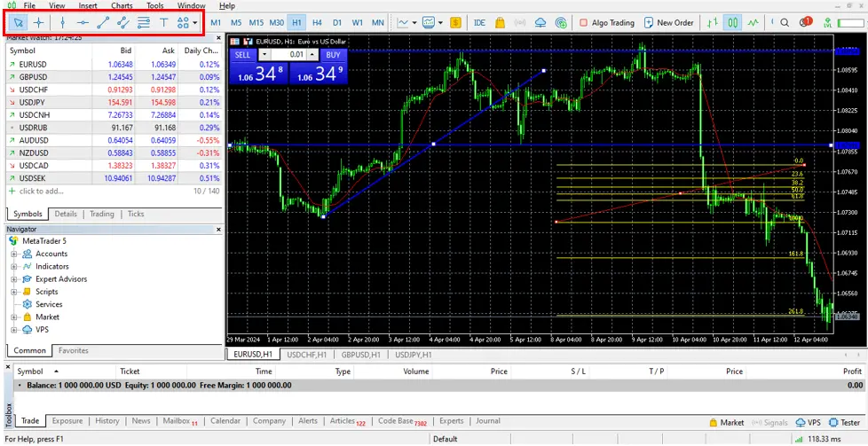Switch to the Ticks tab
868x446 pixels.
pos(136,214)
